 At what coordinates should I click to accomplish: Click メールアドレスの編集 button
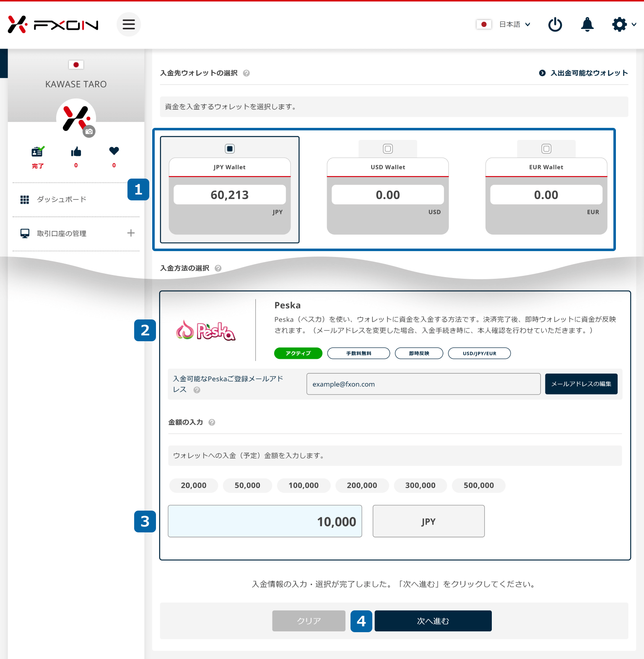pyautogui.click(x=581, y=384)
